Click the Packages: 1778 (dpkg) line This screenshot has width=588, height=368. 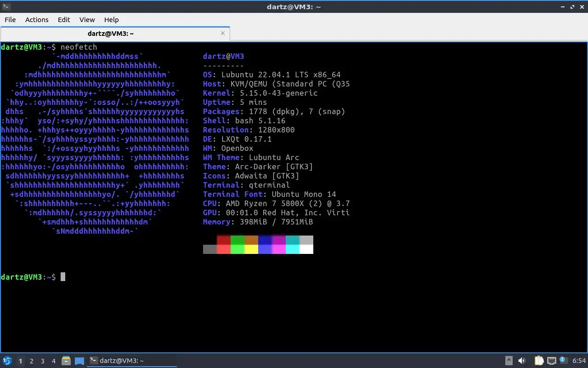(x=274, y=111)
